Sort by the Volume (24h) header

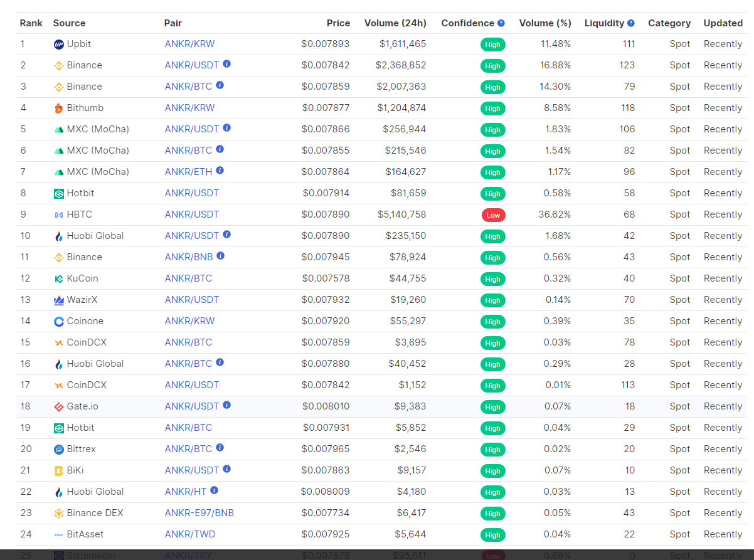395,23
